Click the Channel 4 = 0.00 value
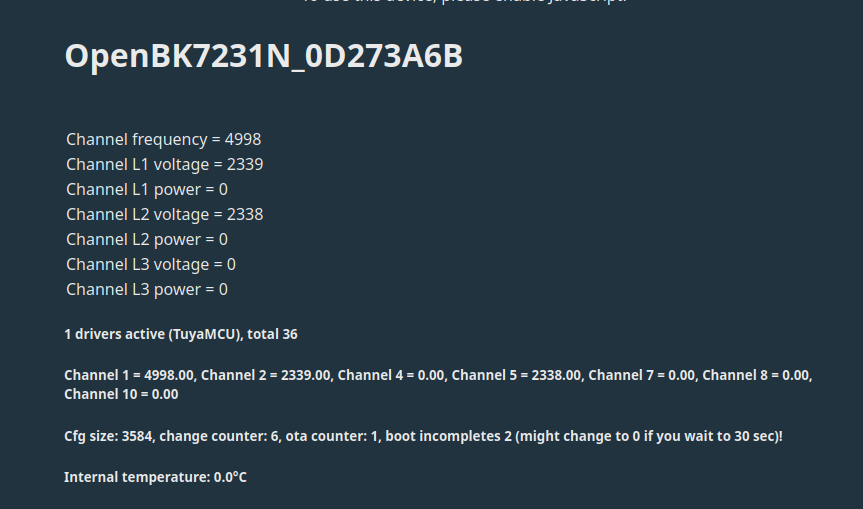This screenshot has width=863, height=509. (x=391, y=375)
